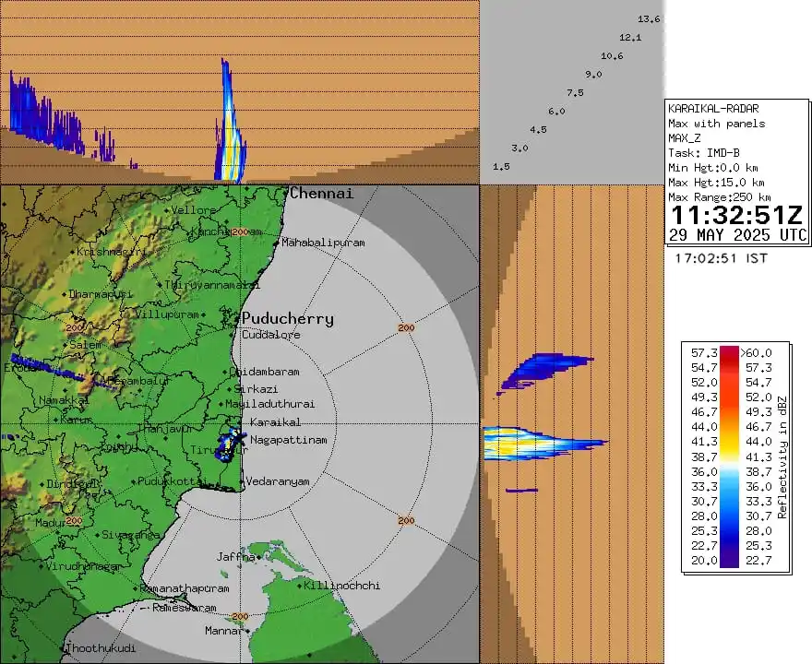The width and height of the screenshot is (812, 664).
Task: Click the '29 MAY 2025 UTC' date
Action: [x=738, y=235]
